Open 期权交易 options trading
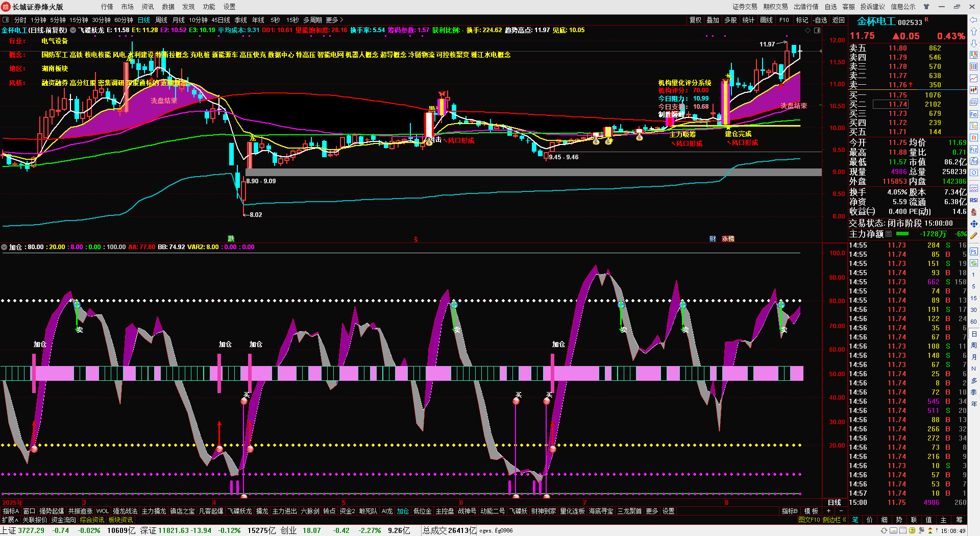 [x=775, y=7]
